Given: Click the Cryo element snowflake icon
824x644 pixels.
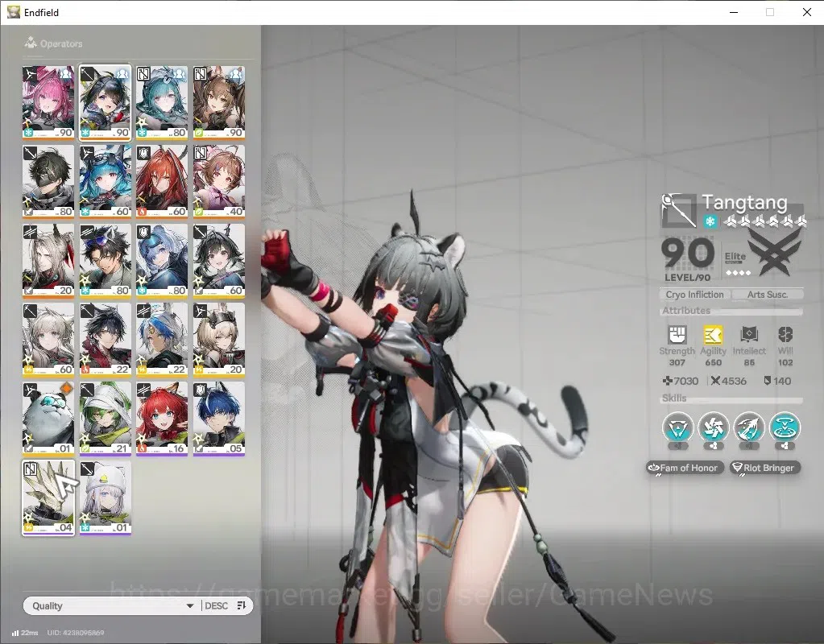Looking at the screenshot, I should click(x=710, y=221).
